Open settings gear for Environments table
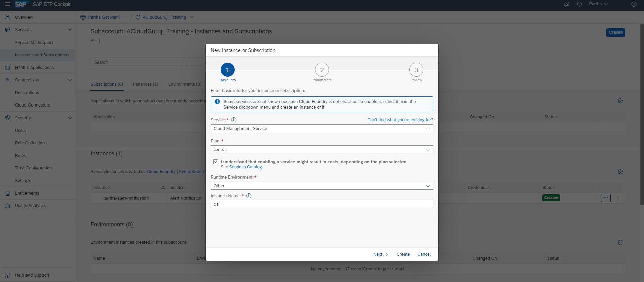This screenshot has height=282, width=644. pos(620,243)
